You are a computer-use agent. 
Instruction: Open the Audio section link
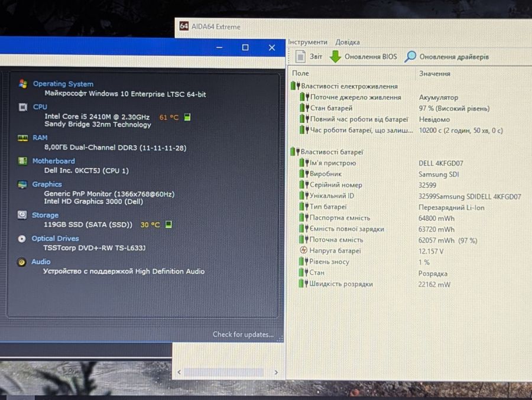(x=41, y=262)
